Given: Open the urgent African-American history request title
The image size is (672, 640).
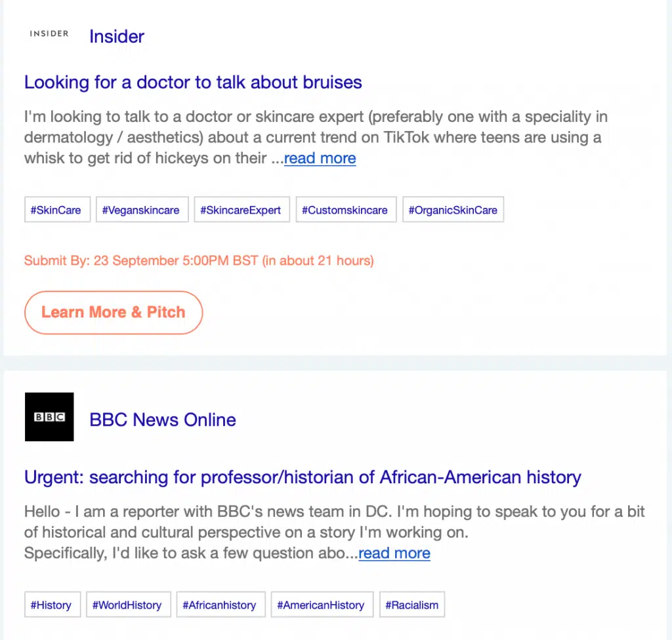Looking at the screenshot, I should [x=303, y=477].
